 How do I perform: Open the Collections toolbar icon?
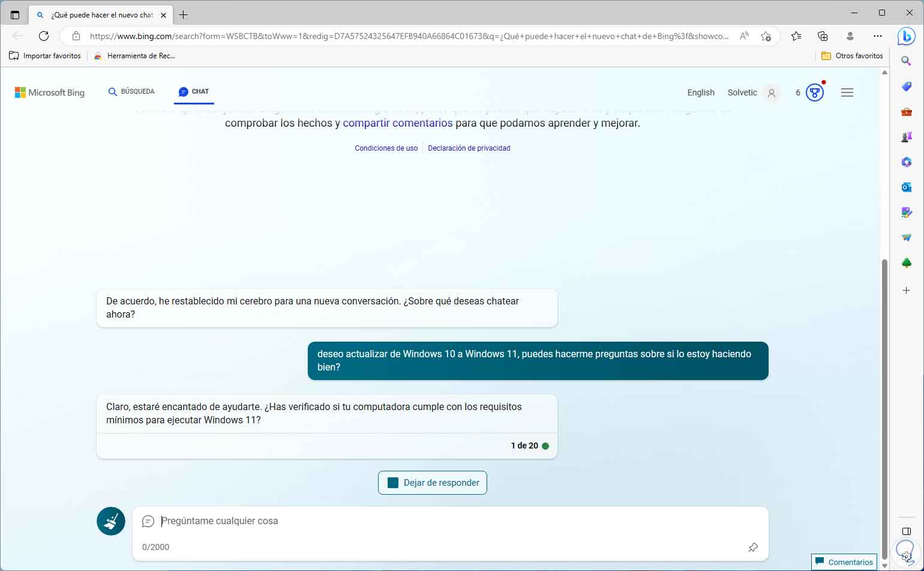(823, 36)
